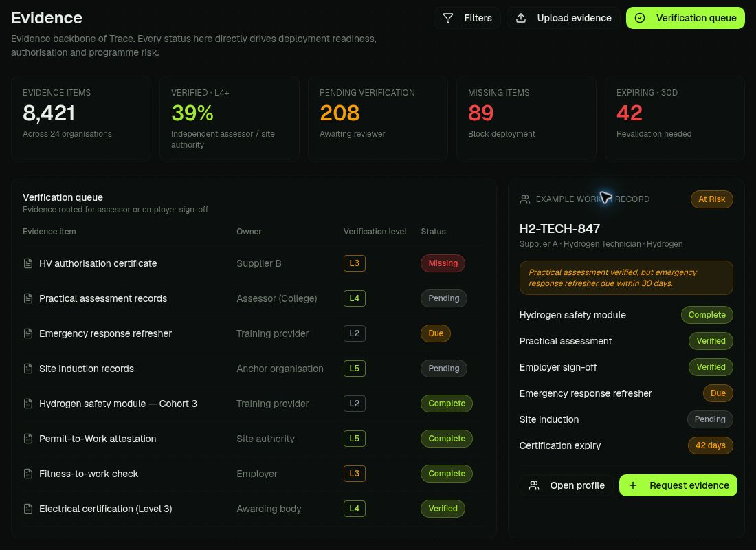Click the Missing status badge
The height and width of the screenshot is (550, 756).
[x=443, y=263]
